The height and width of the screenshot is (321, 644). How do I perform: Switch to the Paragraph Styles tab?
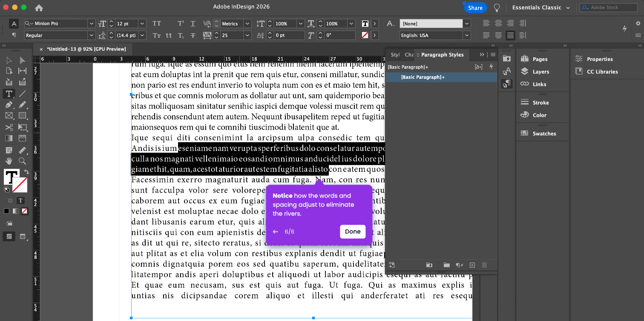point(442,55)
